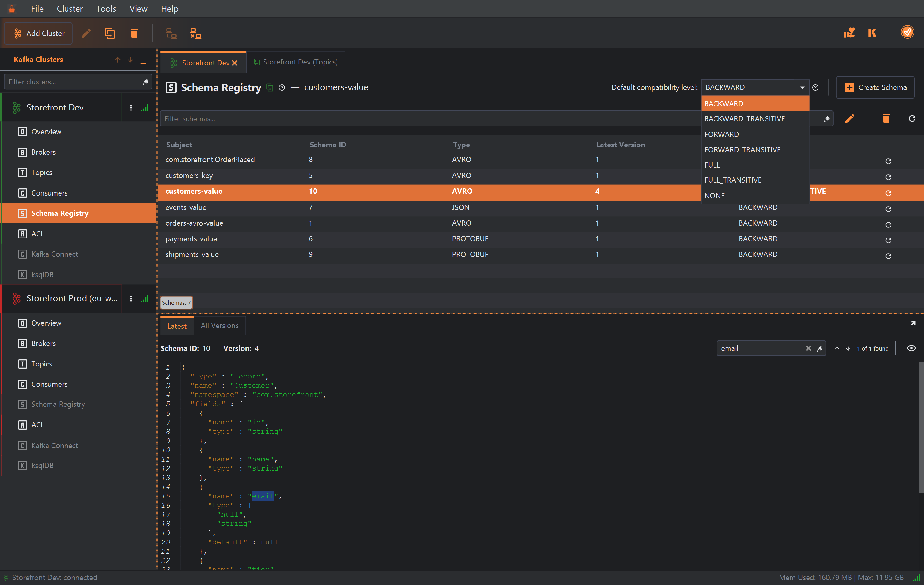This screenshot has width=924, height=585.
Task: Click the delete cluster trash icon in toolbar
Action: click(134, 33)
